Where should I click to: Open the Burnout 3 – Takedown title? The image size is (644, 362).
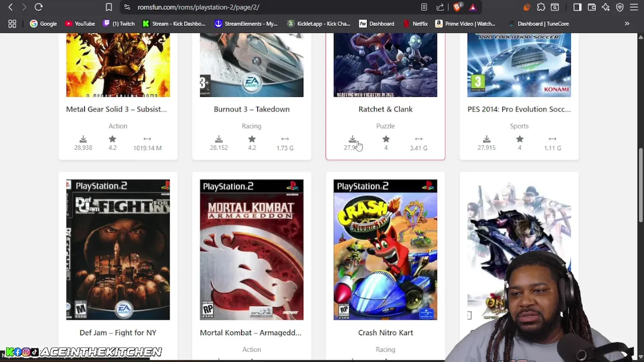252,109
